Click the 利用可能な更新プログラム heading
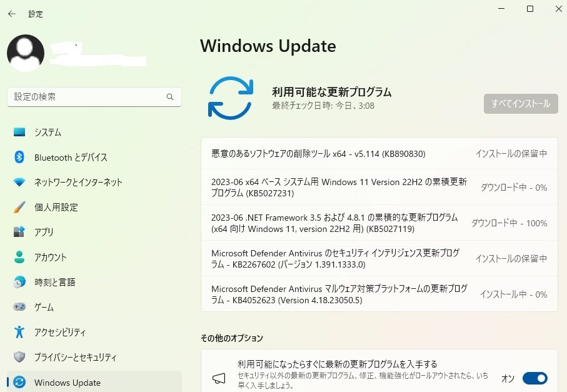Image resolution: width=567 pixels, height=392 pixels. tap(331, 92)
